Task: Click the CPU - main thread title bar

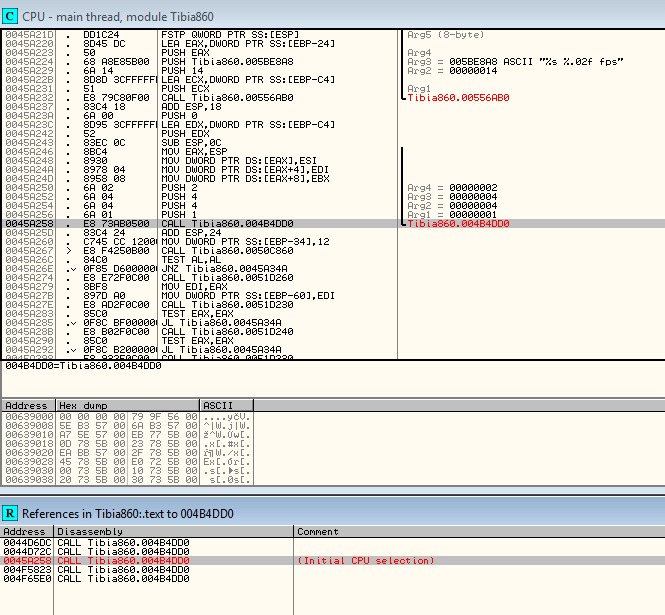Action: point(332,17)
